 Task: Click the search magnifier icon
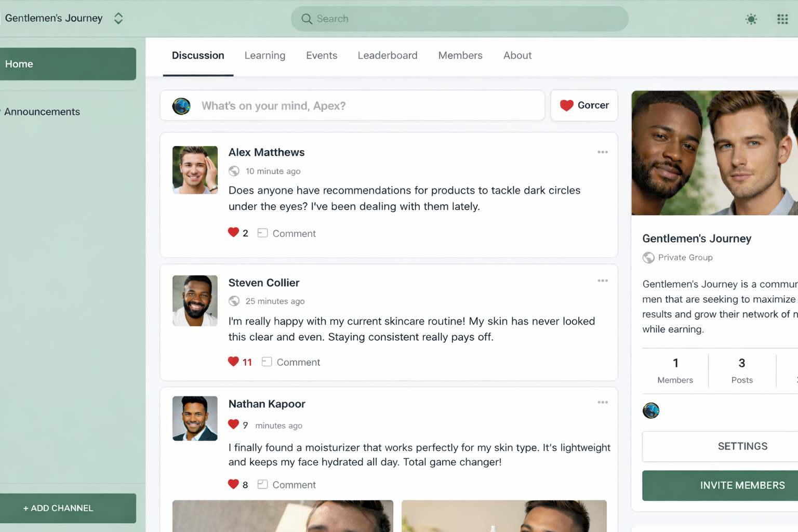307,19
